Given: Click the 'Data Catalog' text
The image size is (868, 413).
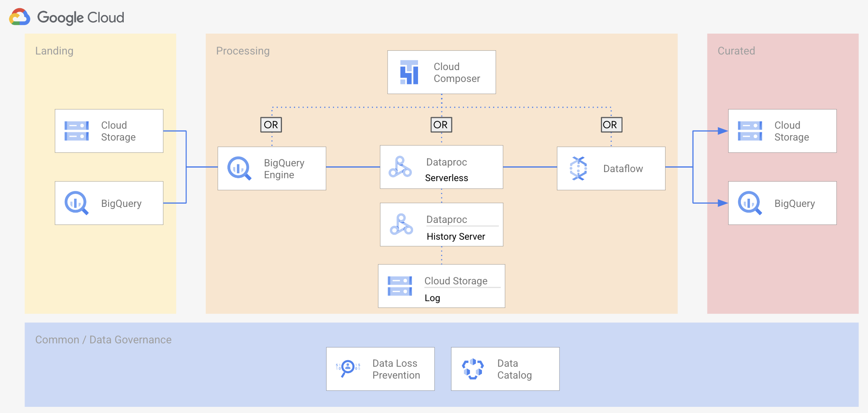Looking at the screenshot, I should coord(514,369).
